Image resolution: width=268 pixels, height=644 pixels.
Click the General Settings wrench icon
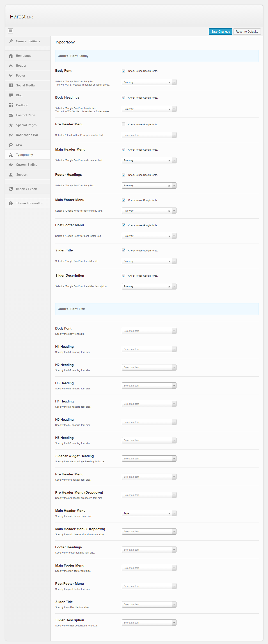point(11,41)
